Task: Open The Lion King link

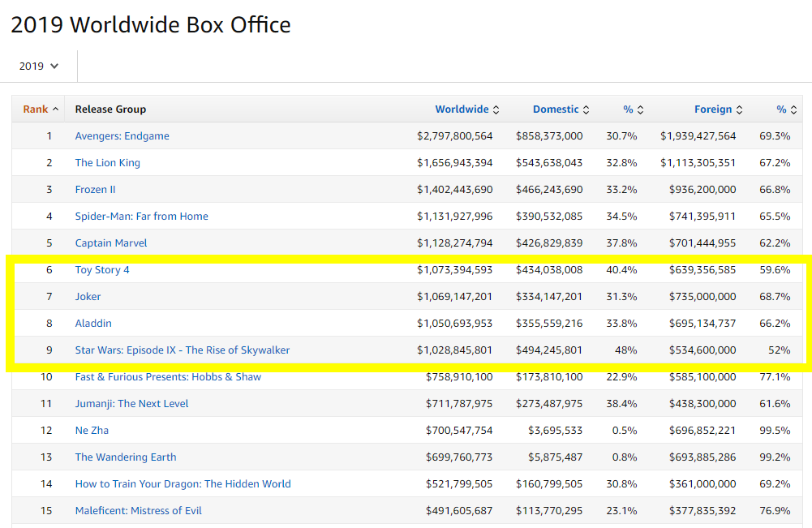Action: (108, 162)
